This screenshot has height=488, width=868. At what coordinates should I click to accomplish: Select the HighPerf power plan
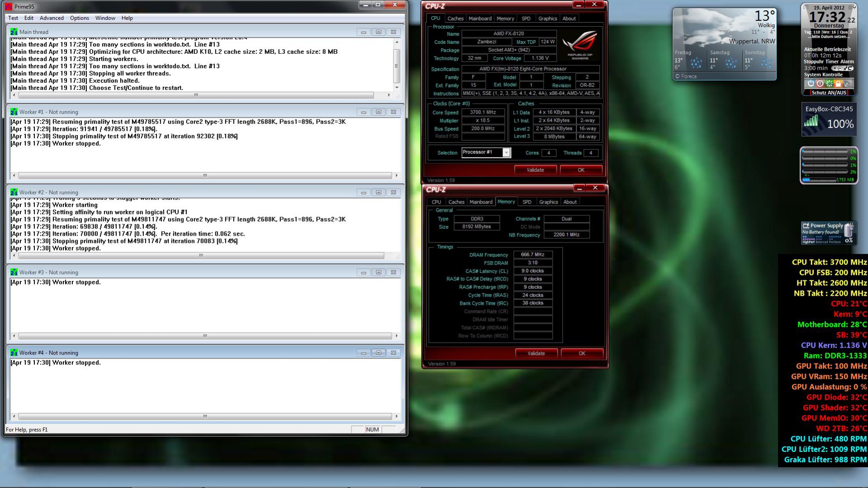point(808,242)
